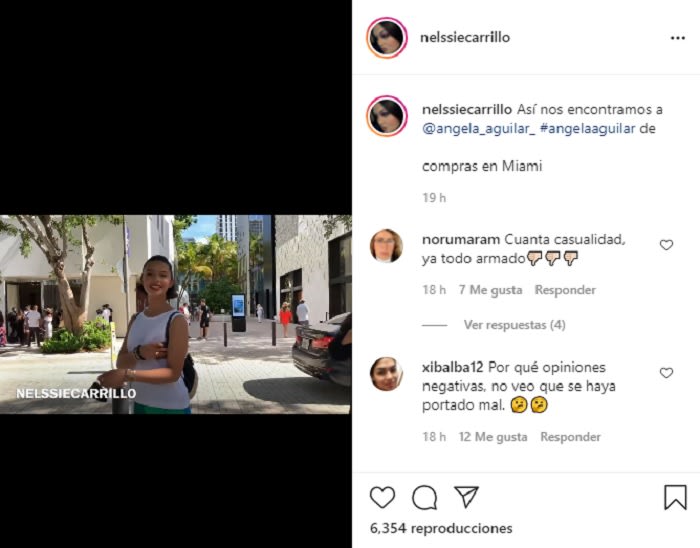Save post with bookmark icon
This screenshot has width=700, height=548.
click(675, 497)
